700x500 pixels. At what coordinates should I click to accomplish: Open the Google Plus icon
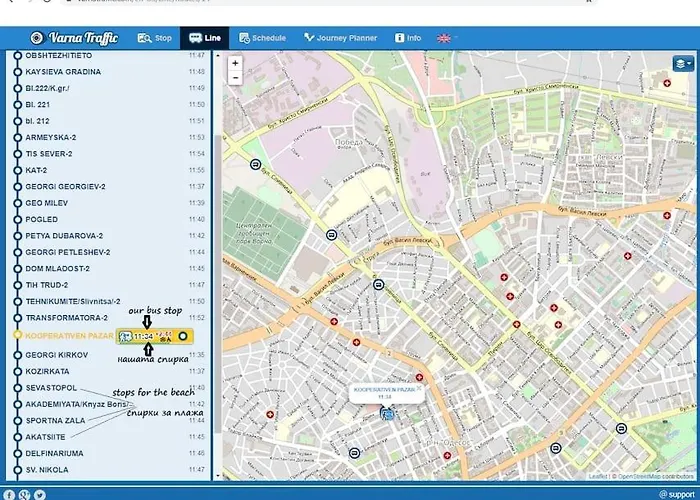pyautogui.click(x=25, y=494)
